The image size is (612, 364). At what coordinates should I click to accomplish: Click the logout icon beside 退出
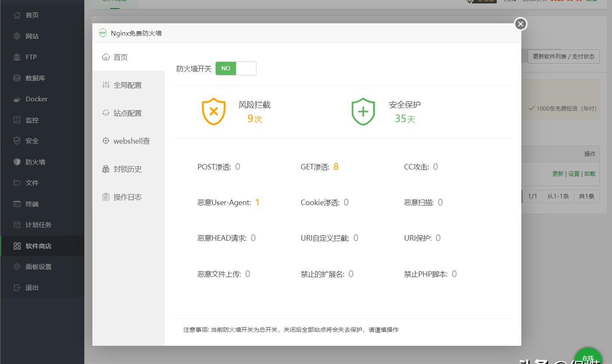coord(17,287)
